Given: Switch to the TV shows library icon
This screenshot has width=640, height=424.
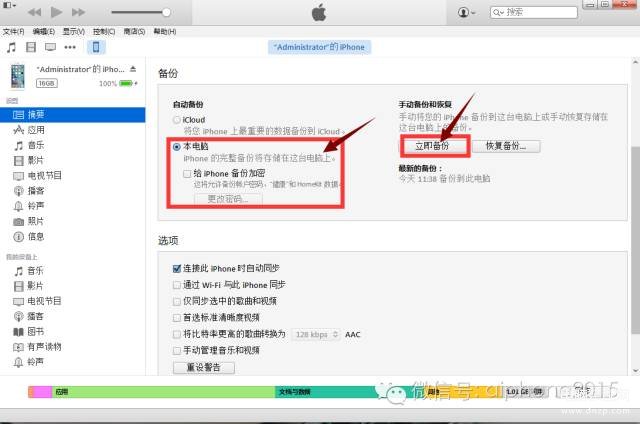Looking at the screenshot, I should pos(51,47).
